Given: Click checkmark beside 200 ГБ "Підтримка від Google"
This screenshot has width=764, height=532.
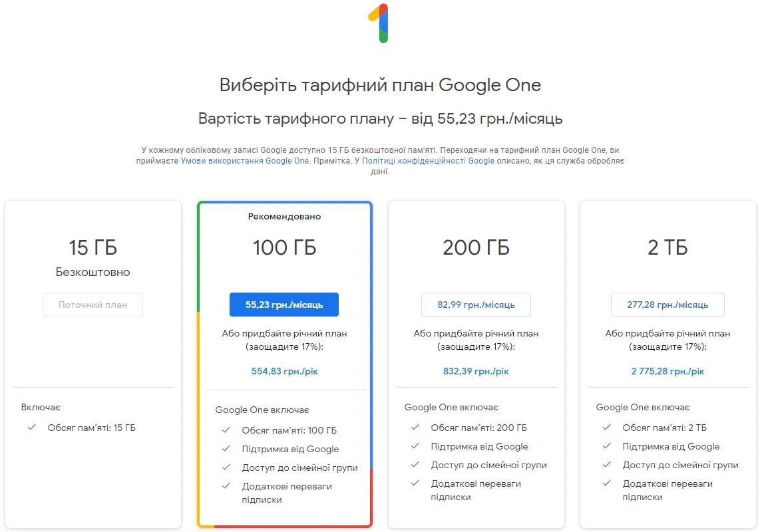Looking at the screenshot, I should (x=415, y=446).
